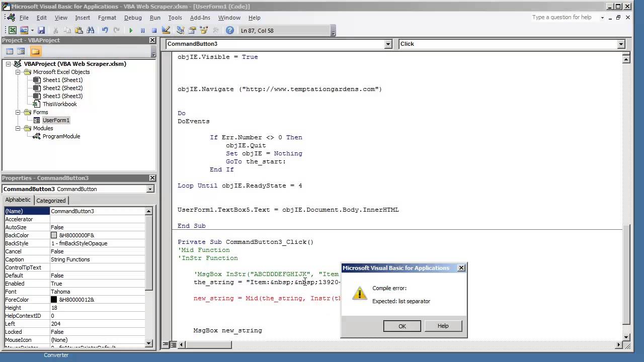This screenshot has width=644, height=362.
Task: Open Object Browser toolbar icon
Action: pos(203,30)
